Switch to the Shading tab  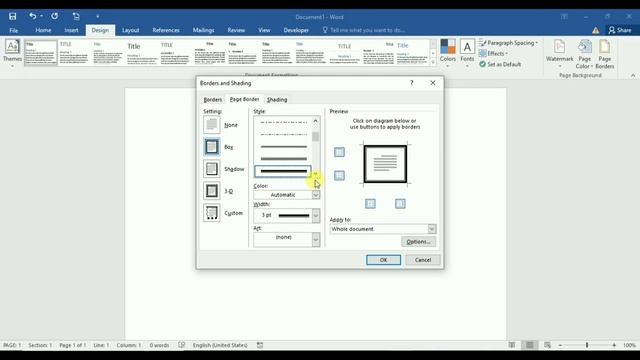pos(277,100)
